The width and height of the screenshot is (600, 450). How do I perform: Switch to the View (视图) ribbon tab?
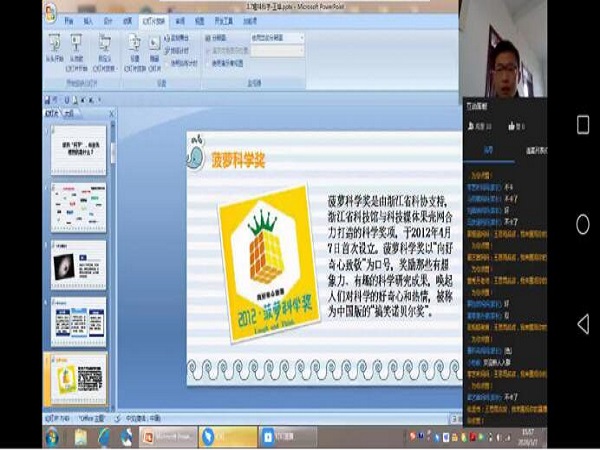click(199, 21)
